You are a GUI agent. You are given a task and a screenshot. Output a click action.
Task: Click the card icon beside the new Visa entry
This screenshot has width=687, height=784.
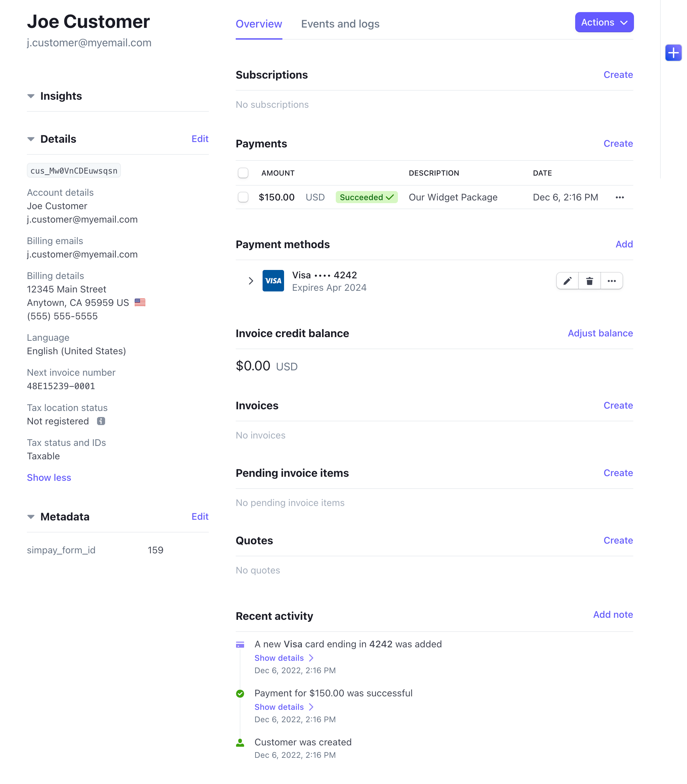tap(240, 644)
